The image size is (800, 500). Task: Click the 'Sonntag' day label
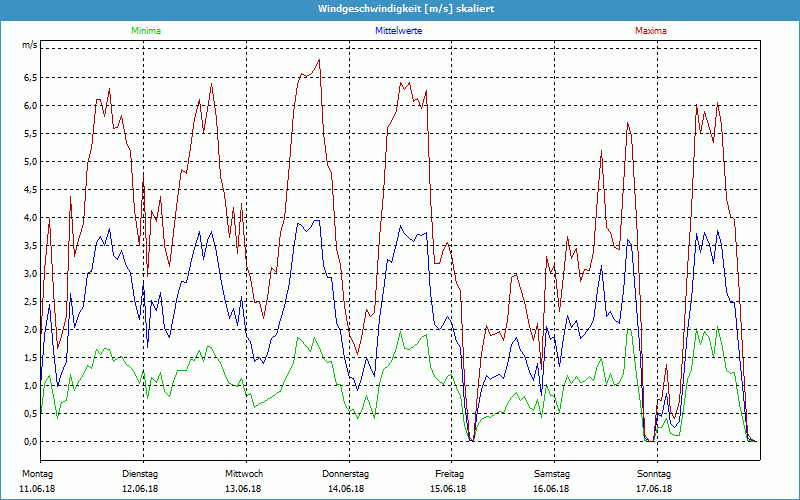point(654,474)
